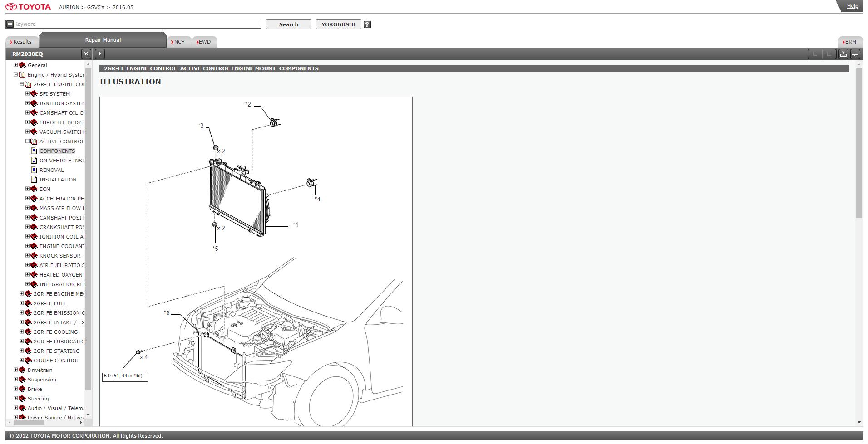Click the tree panel horizontal scrollbar thumb
The height and width of the screenshot is (444, 868).
29,422
